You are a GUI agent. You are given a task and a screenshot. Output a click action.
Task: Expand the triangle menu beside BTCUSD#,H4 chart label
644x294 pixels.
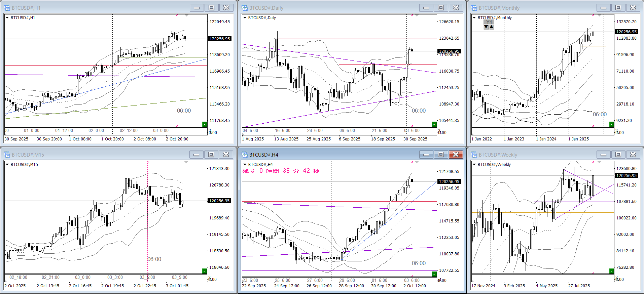(245, 165)
